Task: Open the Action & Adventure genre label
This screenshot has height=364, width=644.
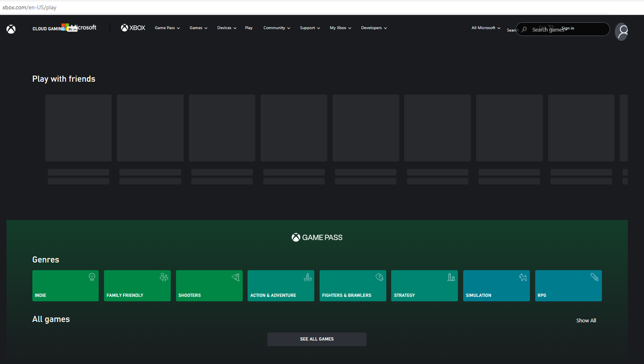Action: tap(273, 295)
